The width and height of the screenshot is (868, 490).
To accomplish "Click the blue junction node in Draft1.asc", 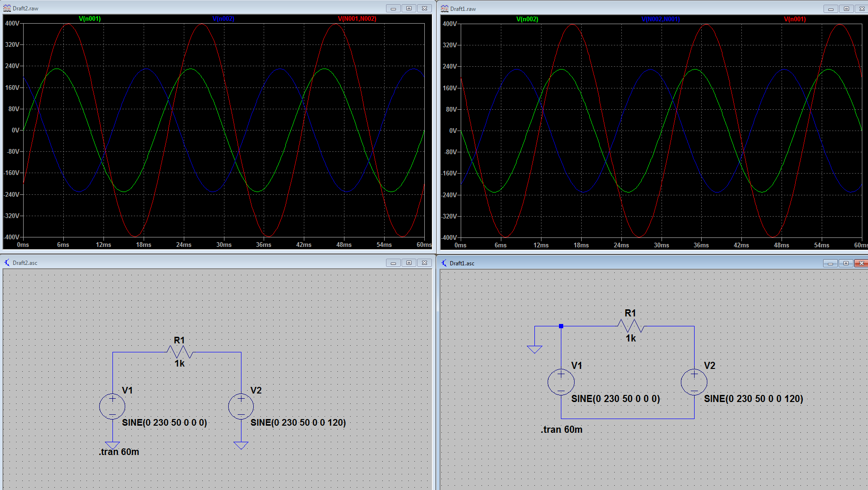I will point(561,326).
